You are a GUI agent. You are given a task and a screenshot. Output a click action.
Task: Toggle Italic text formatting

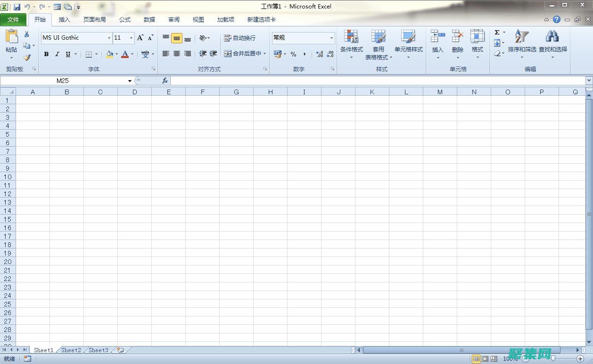coord(57,54)
